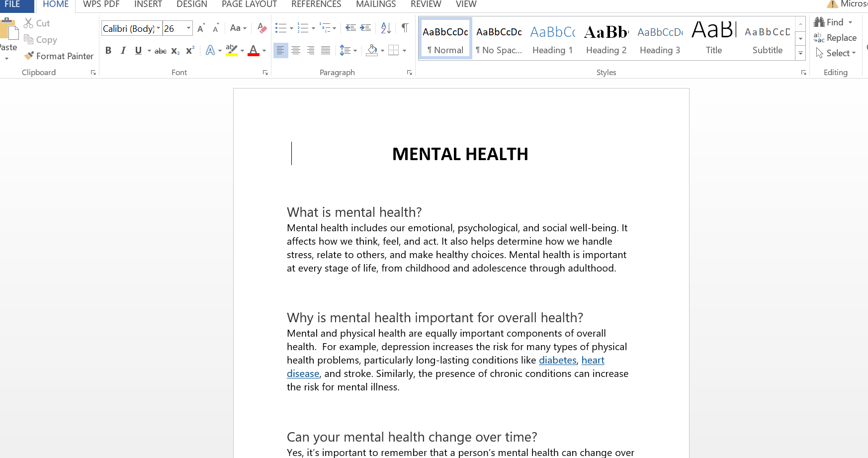Click the Cut scissors icon
Image resolution: width=868 pixels, height=458 pixels.
28,23
